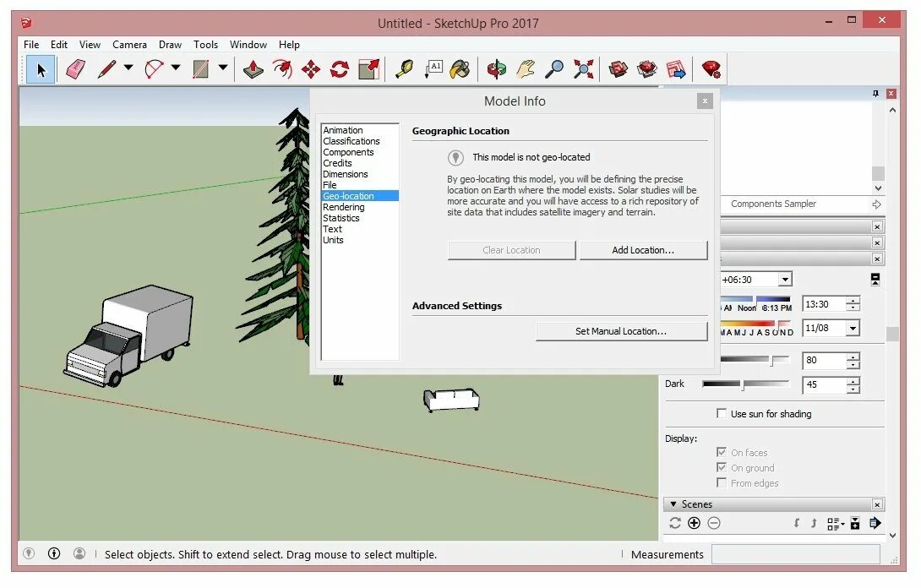This screenshot has width=921, height=588.
Task: Activate the Move tool
Action: (x=311, y=70)
